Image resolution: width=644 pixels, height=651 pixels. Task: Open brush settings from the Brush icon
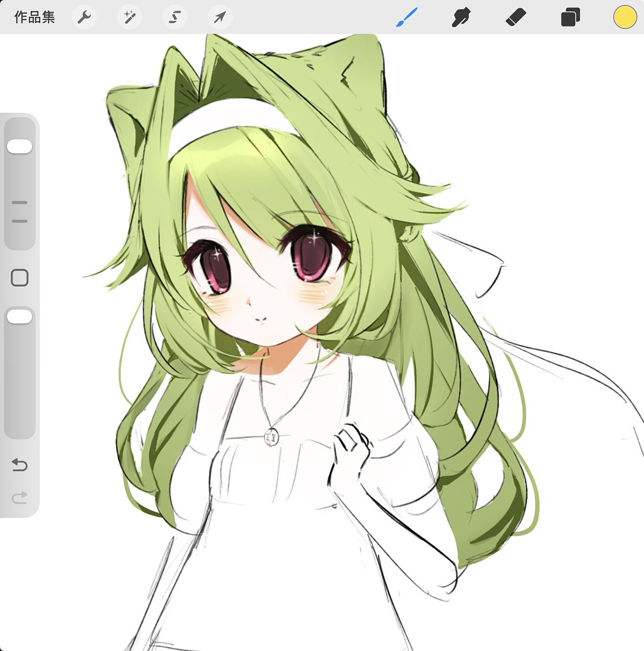point(406,17)
